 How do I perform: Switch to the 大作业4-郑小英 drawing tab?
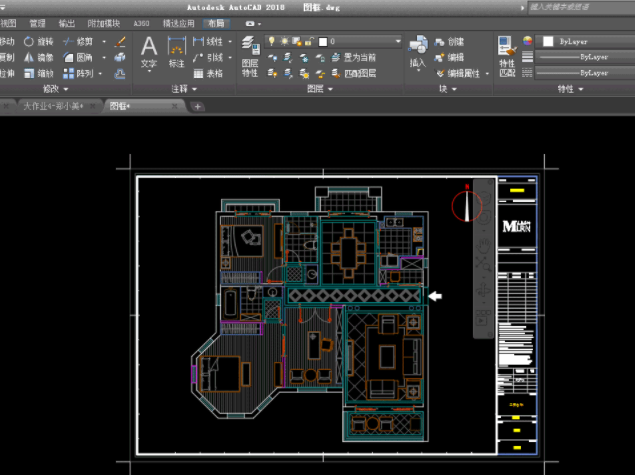(x=54, y=106)
